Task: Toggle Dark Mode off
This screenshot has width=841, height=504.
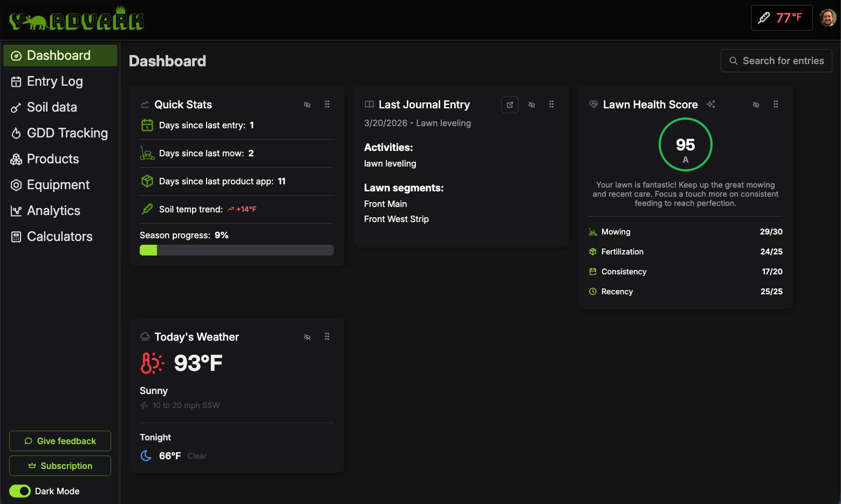Action: coord(19,491)
